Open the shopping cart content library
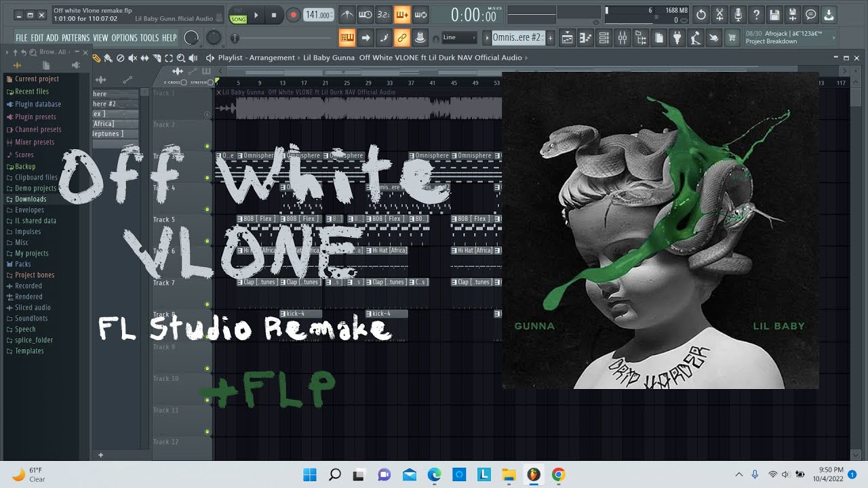This screenshot has height=488, width=868. (732, 39)
